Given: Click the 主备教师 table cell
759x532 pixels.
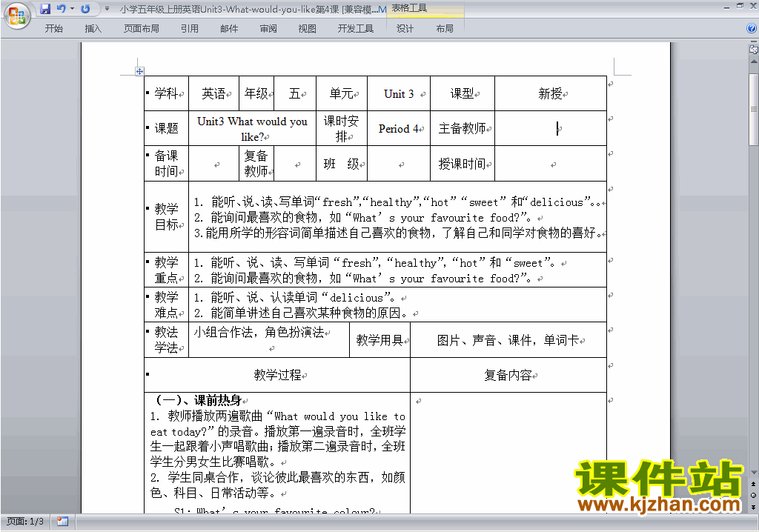Looking at the screenshot, I should (463, 128).
